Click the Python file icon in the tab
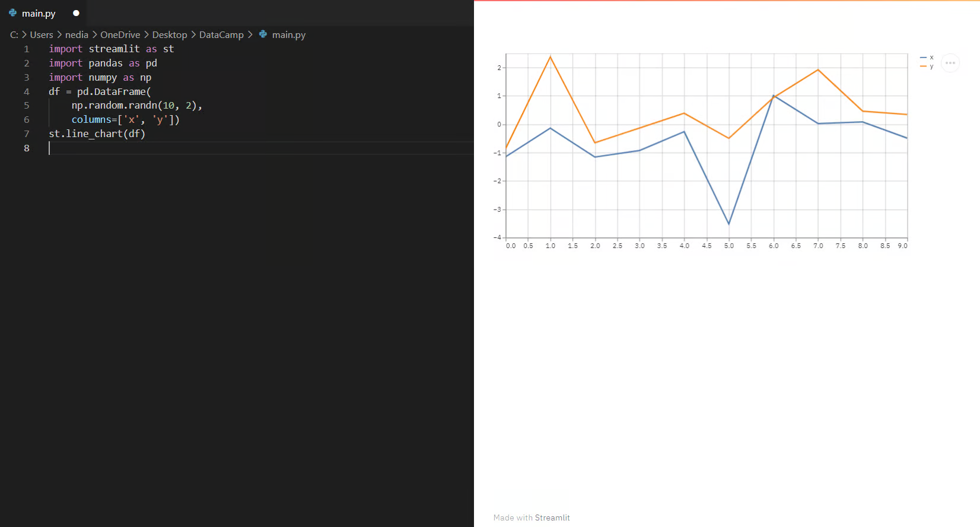Viewport: 980px width, 527px height. click(x=12, y=12)
